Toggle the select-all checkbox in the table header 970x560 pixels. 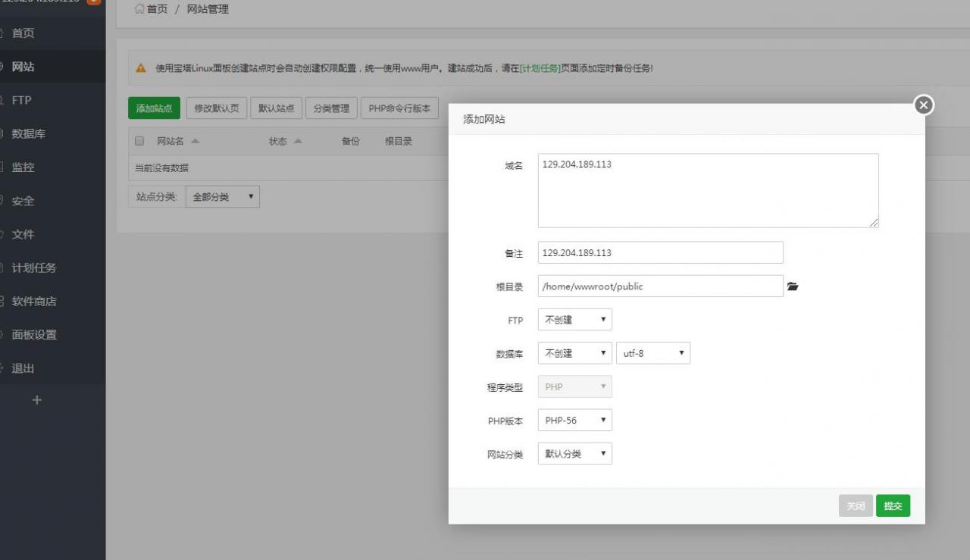tap(139, 141)
